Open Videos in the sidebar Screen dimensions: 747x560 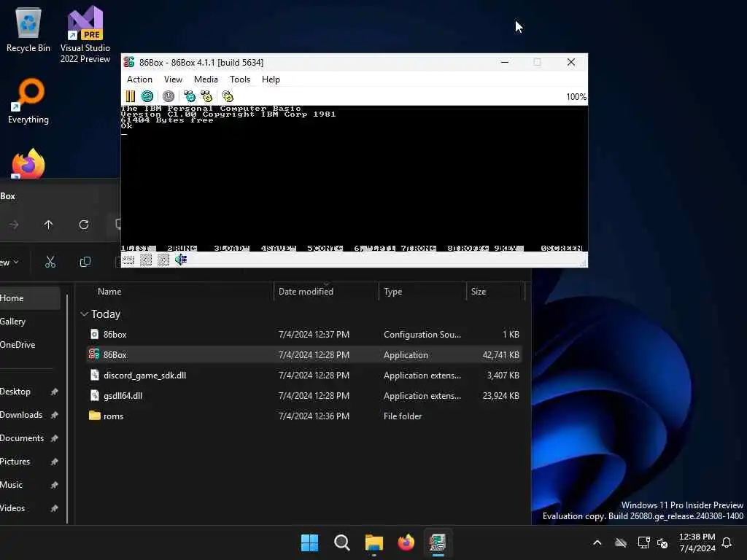click(29, 508)
